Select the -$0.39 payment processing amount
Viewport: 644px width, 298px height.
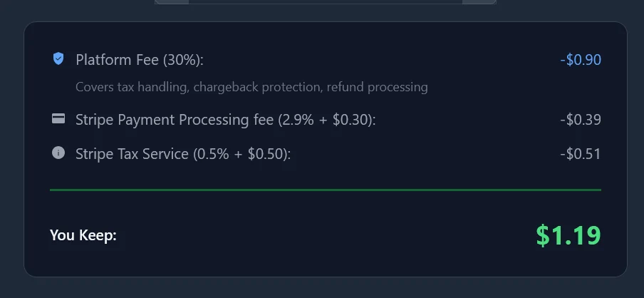coord(581,120)
